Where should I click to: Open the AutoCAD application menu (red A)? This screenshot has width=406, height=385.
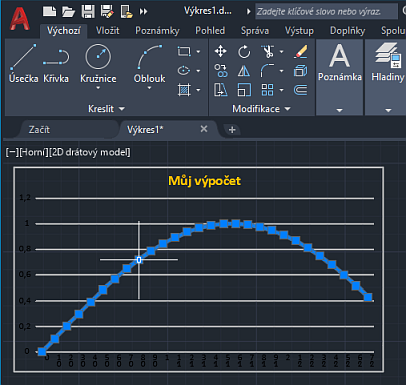coord(19,18)
